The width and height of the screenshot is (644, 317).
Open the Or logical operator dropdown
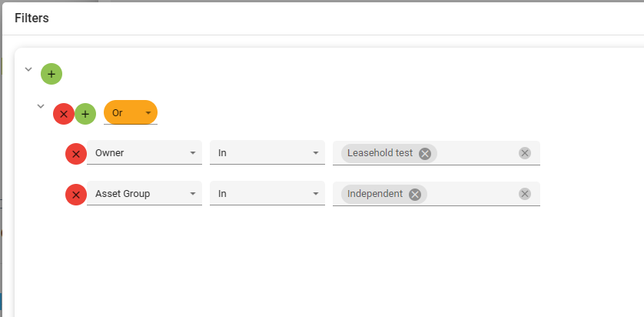[131, 112]
